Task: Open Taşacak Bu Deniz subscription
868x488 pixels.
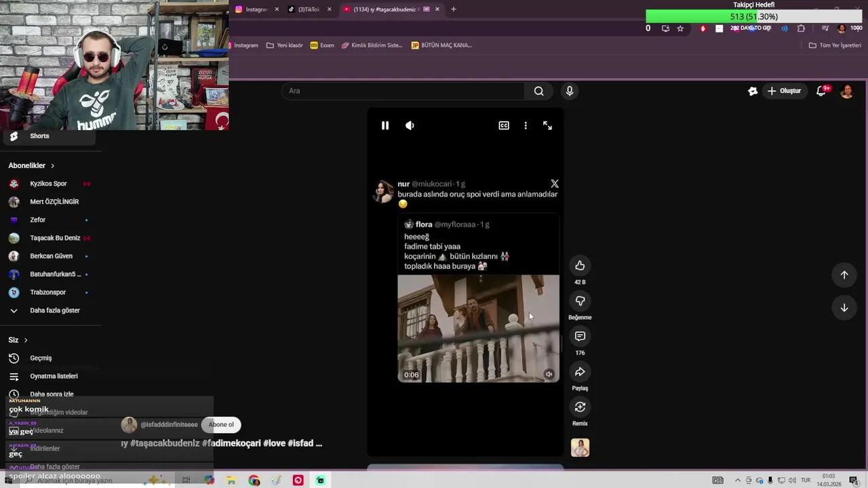Action: click(49, 238)
